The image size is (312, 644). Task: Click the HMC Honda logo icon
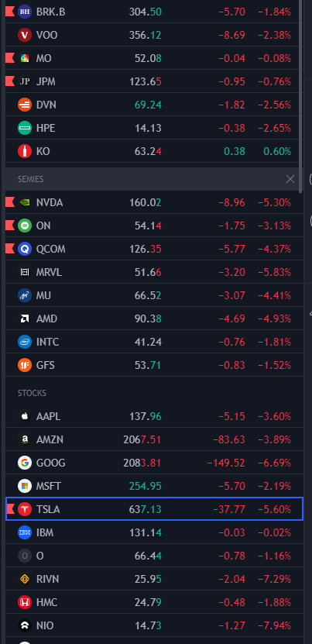25,602
